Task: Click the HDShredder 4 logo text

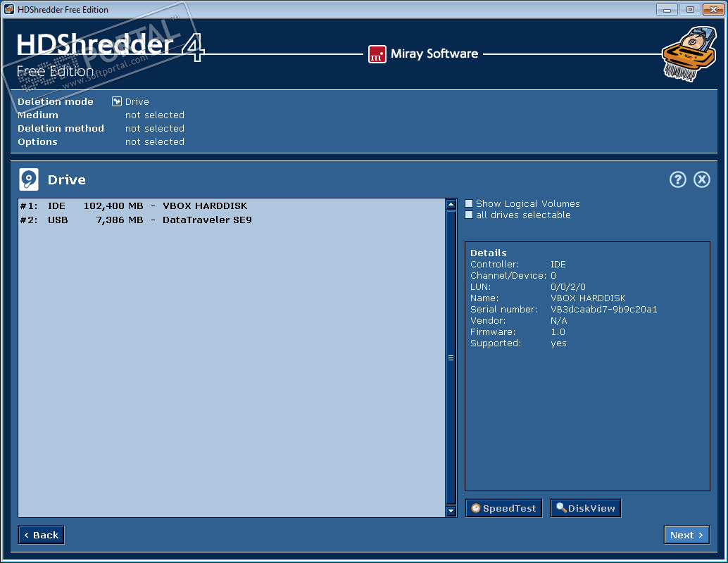Action: coord(111,46)
